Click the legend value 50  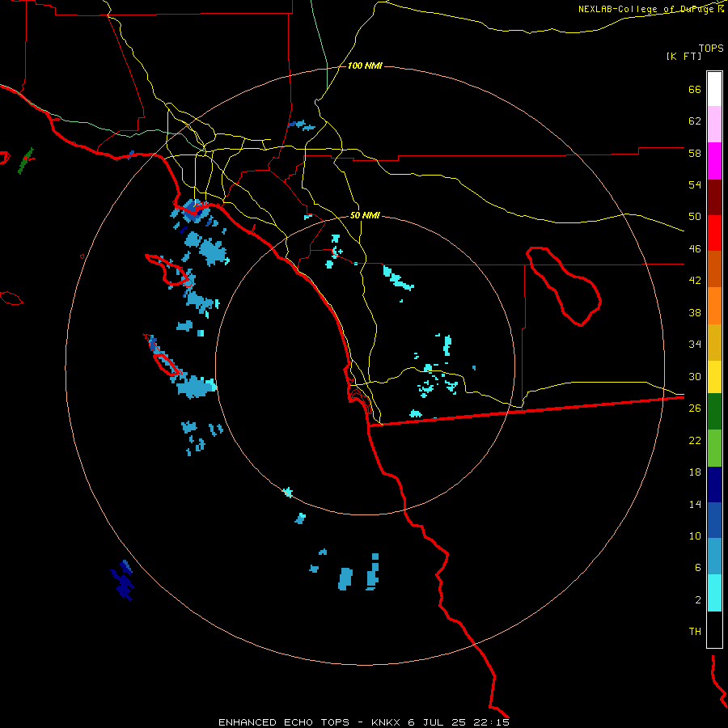pyautogui.click(x=695, y=217)
